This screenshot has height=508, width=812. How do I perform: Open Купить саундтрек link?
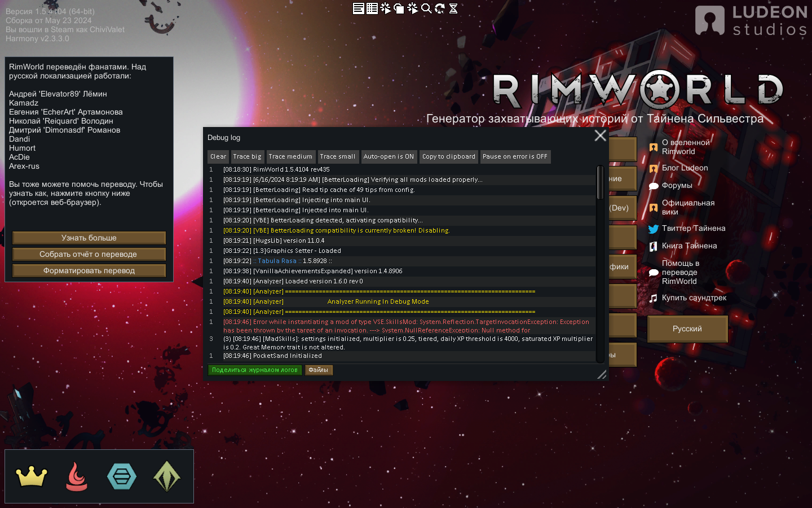[694, 298]
